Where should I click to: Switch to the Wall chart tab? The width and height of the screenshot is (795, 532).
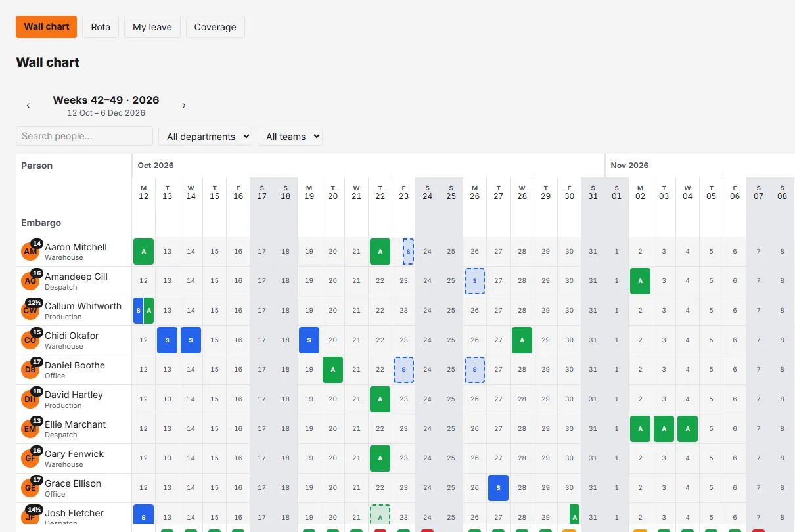(x=47, y=27)
